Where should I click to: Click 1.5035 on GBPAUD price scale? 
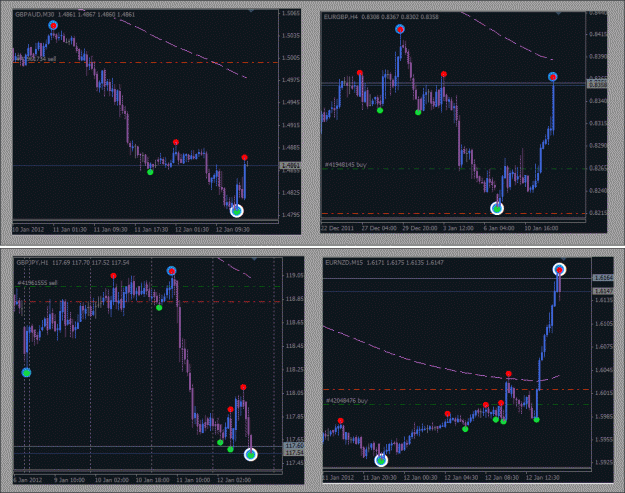(291, 36)
